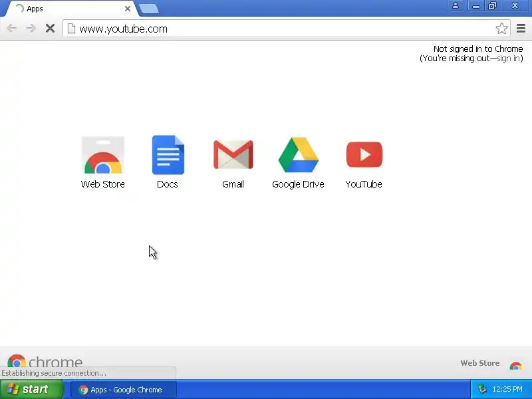Open the Chrome hamburger menu
532x399 pixels.
click(521, 29)
